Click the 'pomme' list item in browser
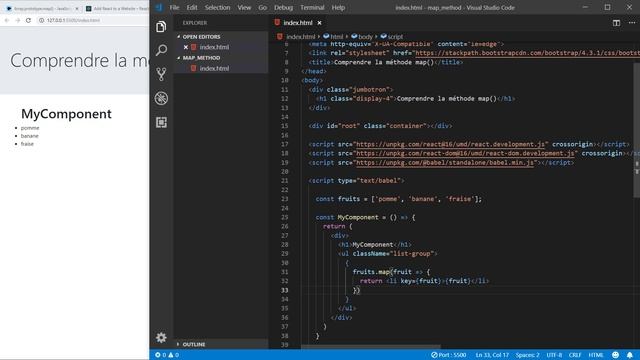640x360 pixels. point(30,128)
